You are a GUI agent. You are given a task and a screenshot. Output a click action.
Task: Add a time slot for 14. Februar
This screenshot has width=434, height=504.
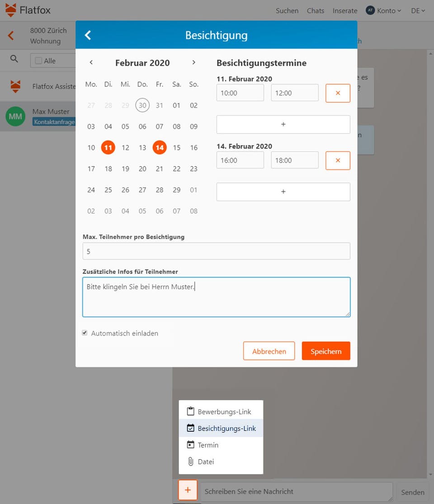[x=283, y=192]
